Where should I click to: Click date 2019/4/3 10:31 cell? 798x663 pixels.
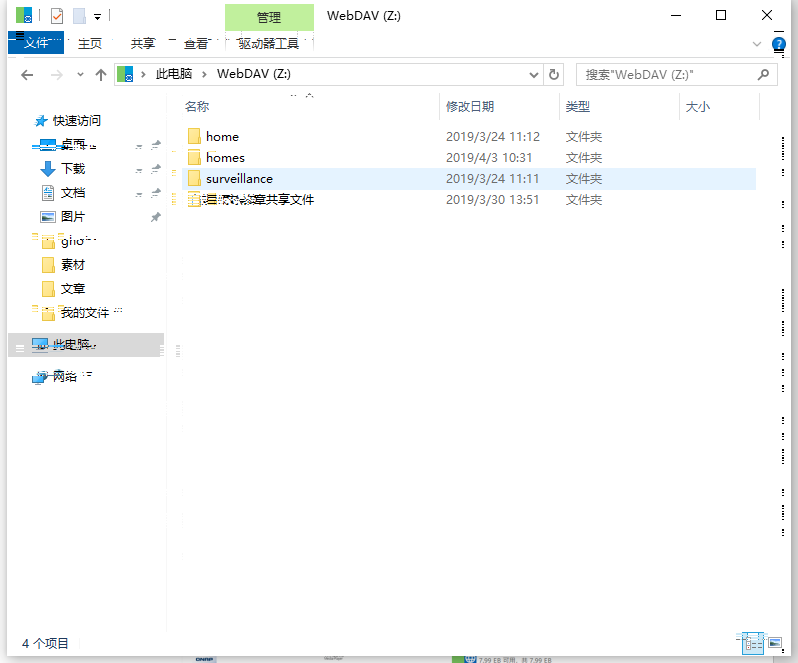click(x=489, y=158)
